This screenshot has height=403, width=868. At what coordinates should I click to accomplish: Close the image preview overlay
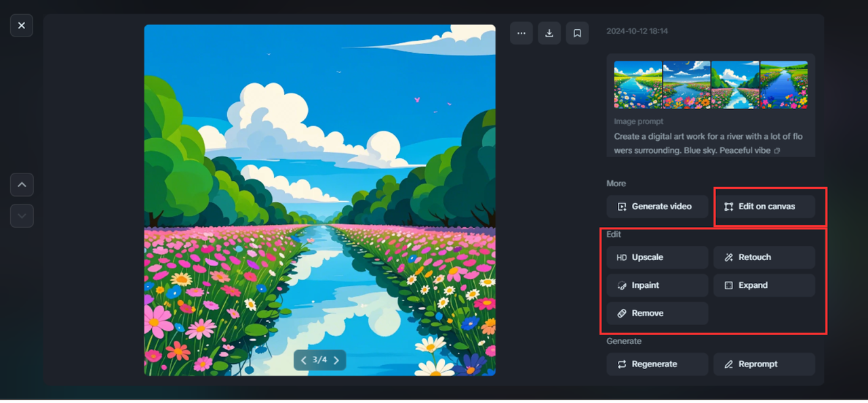tap(21, 25)
